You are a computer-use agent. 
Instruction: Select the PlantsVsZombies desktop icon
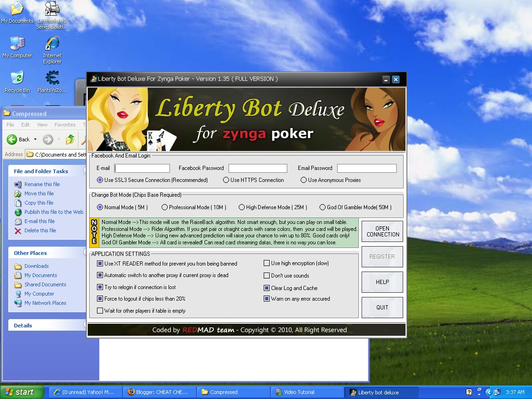(x=52, y=81)
